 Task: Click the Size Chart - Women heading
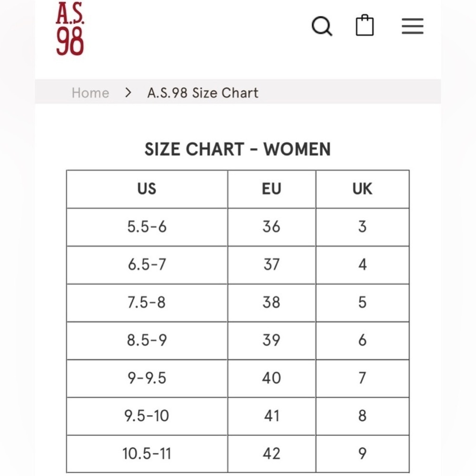click(238, 149)
